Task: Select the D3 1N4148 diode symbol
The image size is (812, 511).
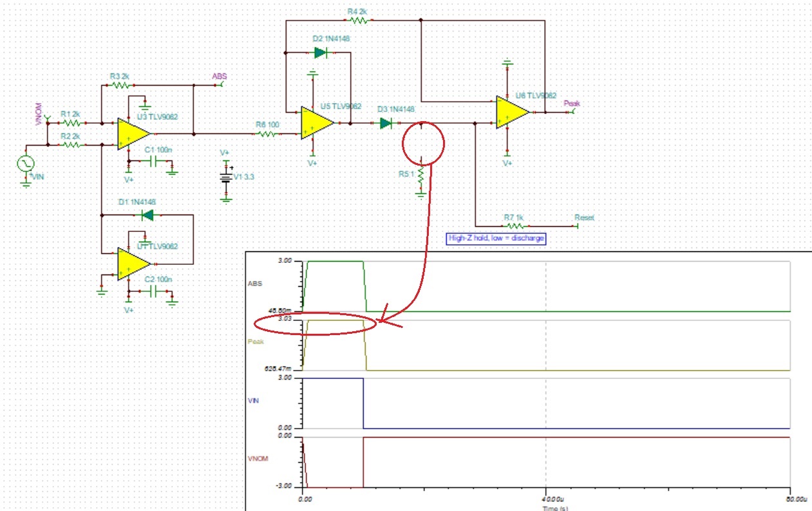Action: point(386,123)
